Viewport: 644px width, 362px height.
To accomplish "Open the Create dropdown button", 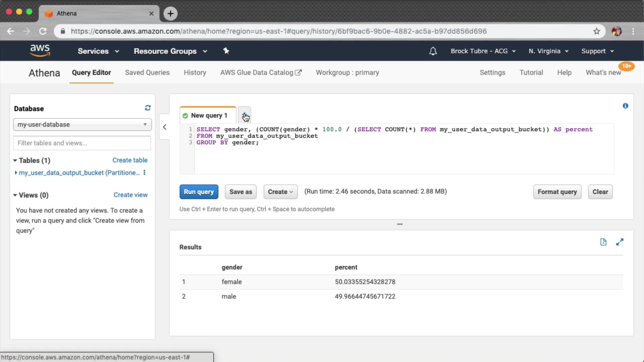I will [x=280, y=192].
